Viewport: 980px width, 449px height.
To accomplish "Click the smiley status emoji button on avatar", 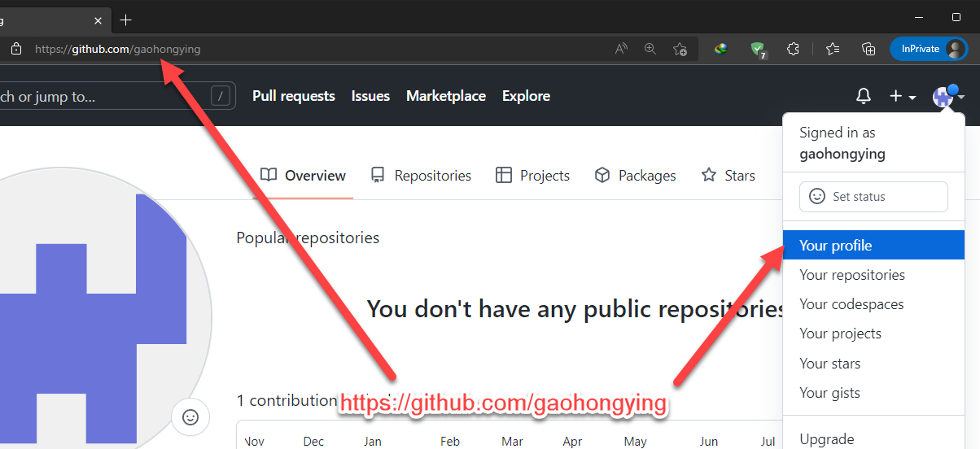I will click(x=190, y=417).
